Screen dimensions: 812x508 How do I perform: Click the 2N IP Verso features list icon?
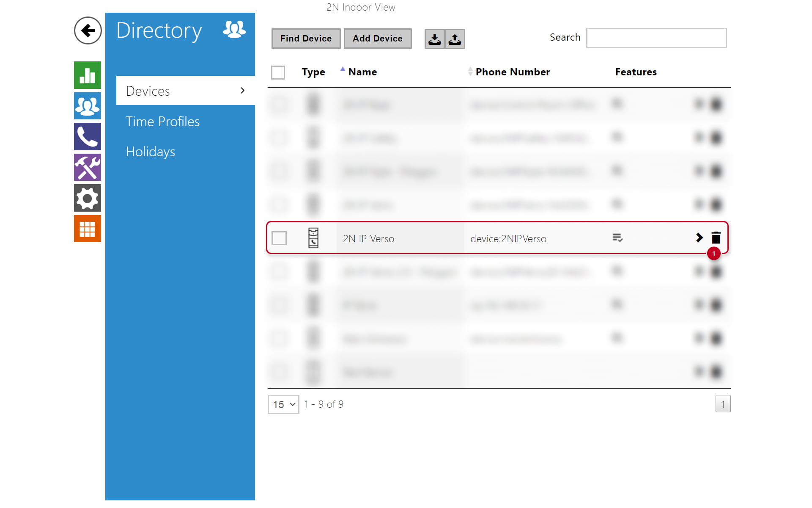tap(617, 238)
